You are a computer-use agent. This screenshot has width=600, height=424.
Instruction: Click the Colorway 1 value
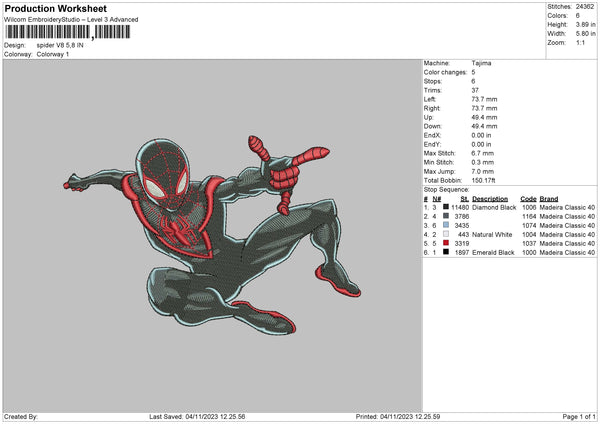[x=53, y=53]
